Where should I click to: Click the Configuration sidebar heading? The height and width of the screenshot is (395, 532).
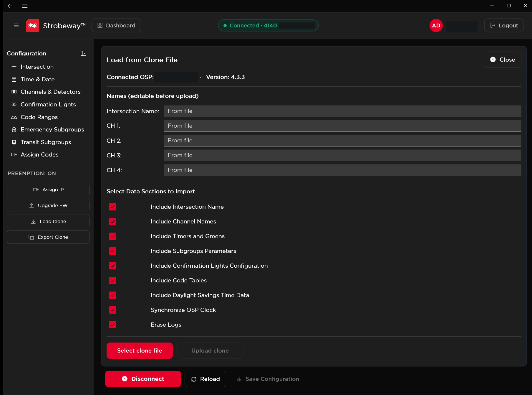coord(26,53)
